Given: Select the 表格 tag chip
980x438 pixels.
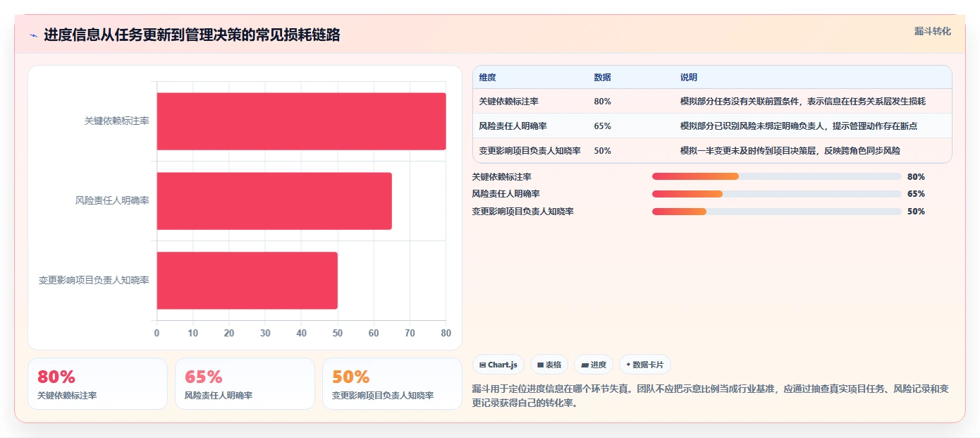Looking at the screenshot, I should pos(549,365).
